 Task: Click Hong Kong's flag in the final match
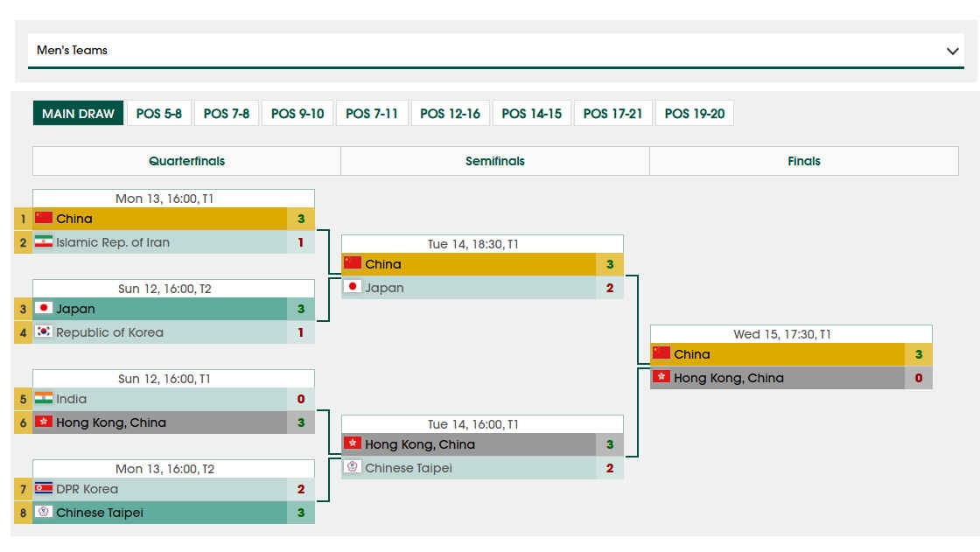(x=661, y=376)
